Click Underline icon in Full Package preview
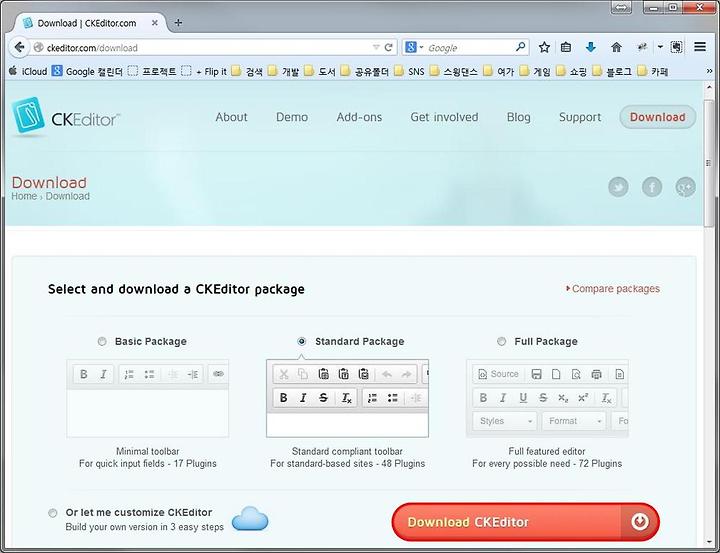The width and height of the screenshot is (720, 553). pyautogui.click(x=523, y=398)
